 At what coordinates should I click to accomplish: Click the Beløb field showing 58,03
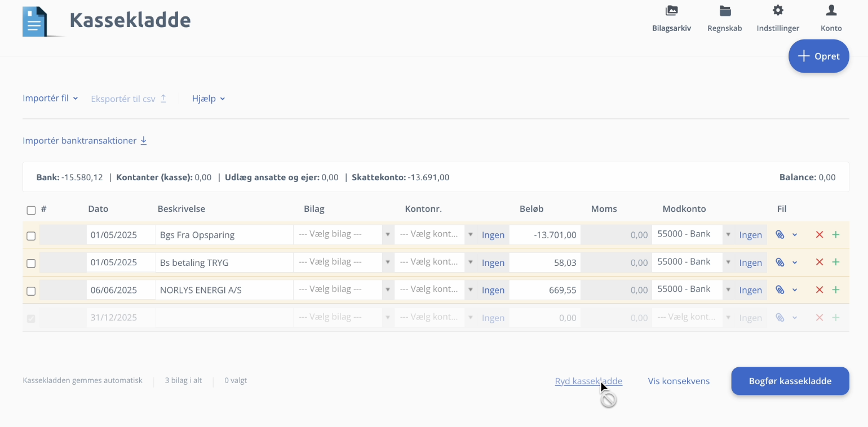544,263
